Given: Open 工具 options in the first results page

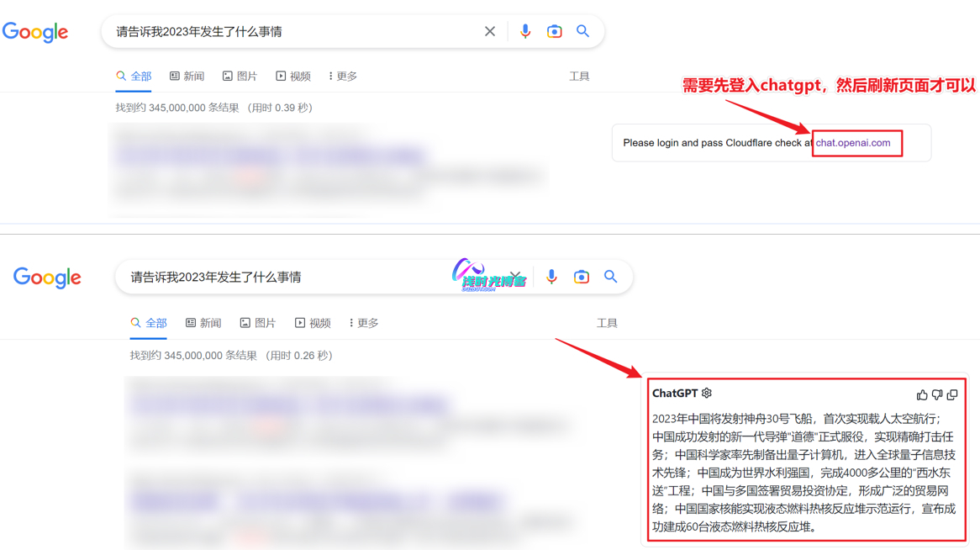Looking at the screenshot, I should (x=579, y=77).
